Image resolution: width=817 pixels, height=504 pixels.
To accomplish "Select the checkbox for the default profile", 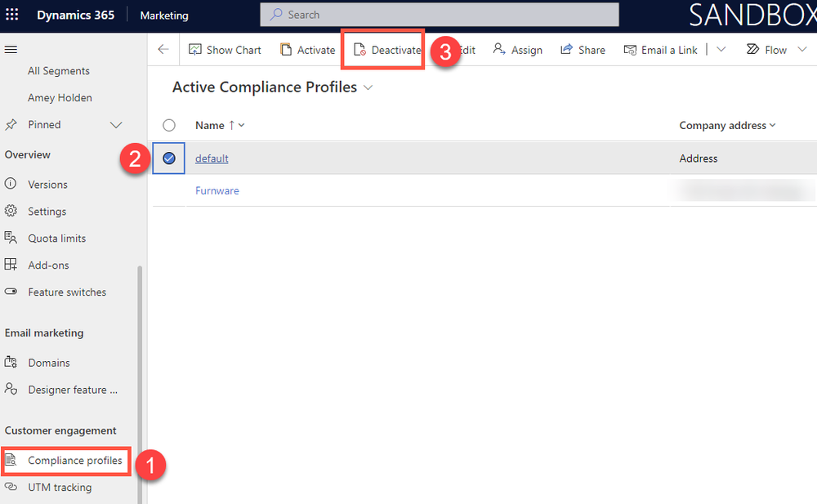I will tap(169, 158).
